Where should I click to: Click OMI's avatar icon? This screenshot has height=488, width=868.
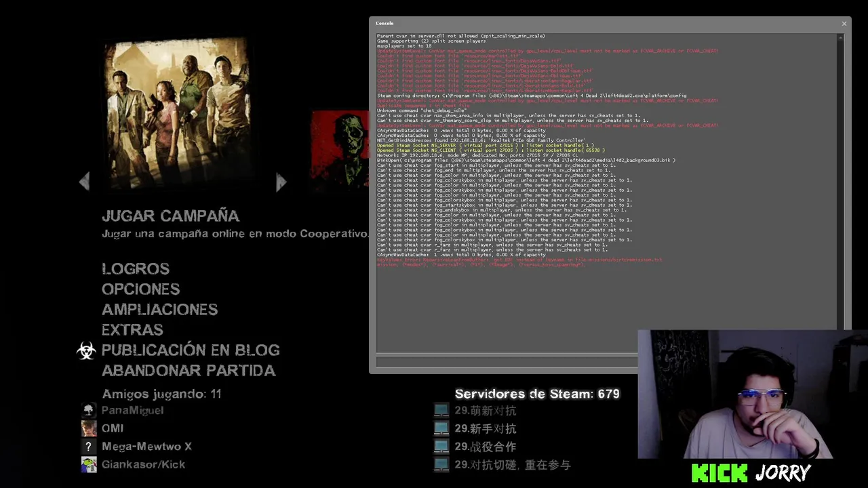pos(89,428)
